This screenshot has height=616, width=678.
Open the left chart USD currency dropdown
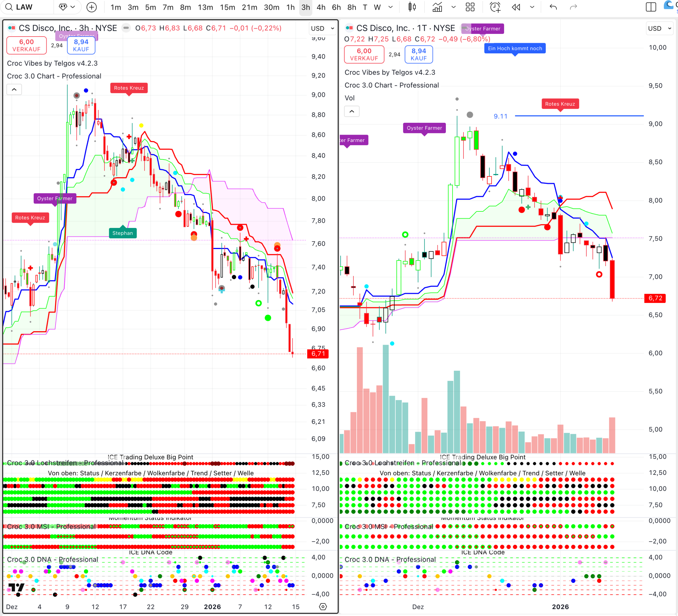pos(322,28)
